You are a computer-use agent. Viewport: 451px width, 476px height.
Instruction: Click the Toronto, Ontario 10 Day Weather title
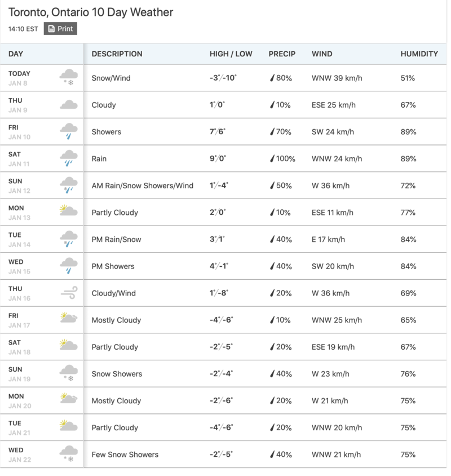[x=91, y=12]
